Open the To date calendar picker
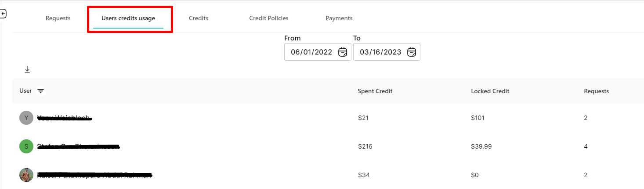The width and height of the screenshot is (644, 189). (412, 52)
